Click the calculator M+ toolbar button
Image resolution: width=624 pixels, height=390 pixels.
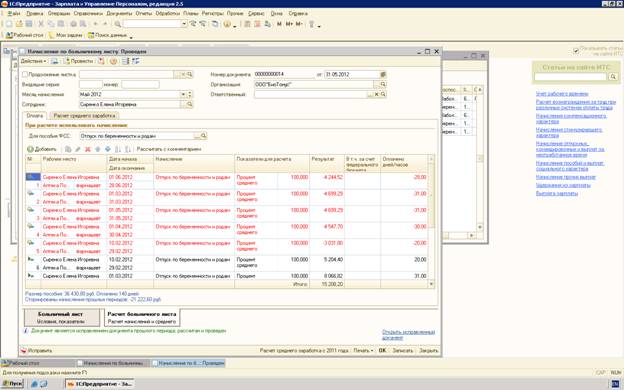pos(289,24)
